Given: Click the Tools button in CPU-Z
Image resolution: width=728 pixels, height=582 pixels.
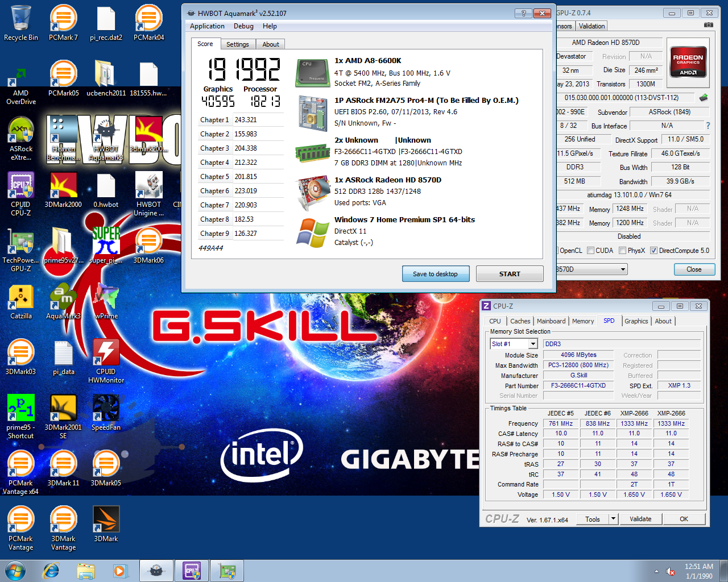Looking at the screenshot, I should pyautogui.click(x=593, y=519).
